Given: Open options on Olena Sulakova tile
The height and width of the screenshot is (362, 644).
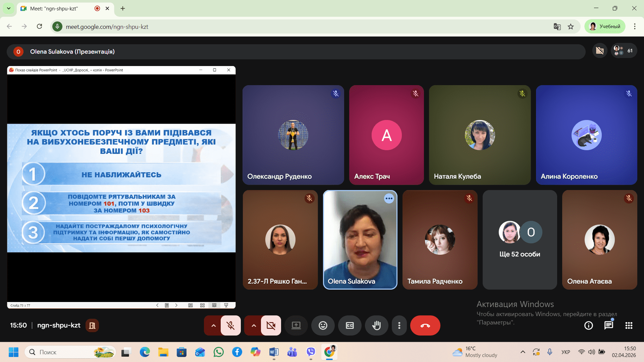Looking at the screenshot, I should coord(389,198).
